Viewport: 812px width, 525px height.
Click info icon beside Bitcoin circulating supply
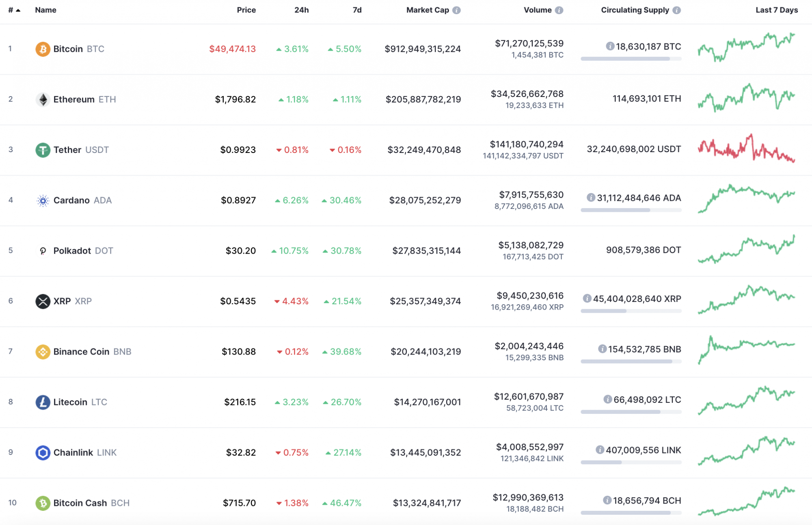point(610,46)
